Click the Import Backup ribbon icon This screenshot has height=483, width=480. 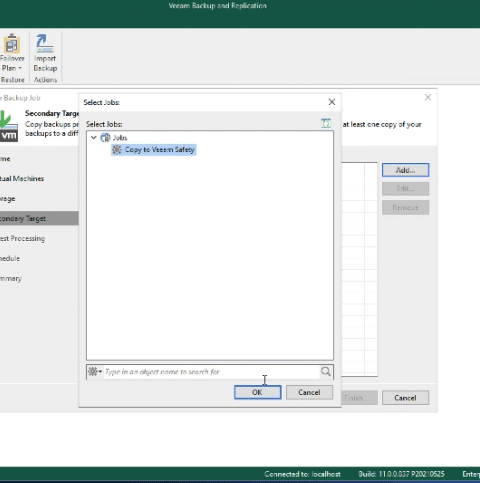[x=45, y=44]
